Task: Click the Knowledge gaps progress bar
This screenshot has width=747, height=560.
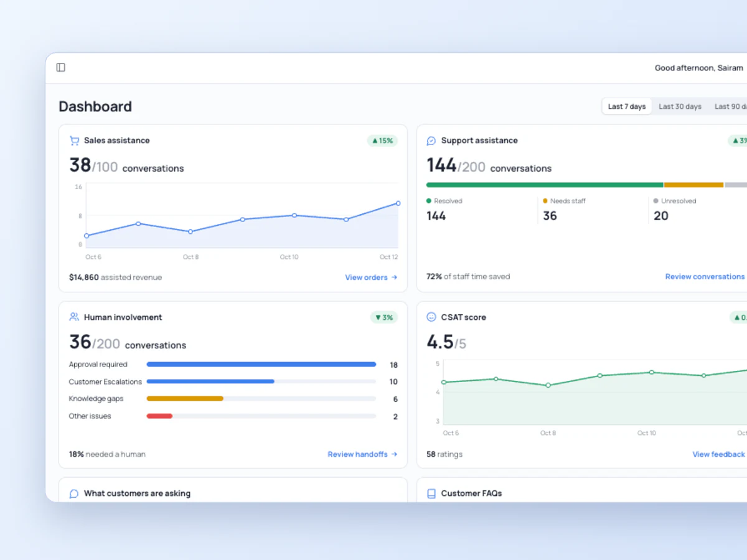Action: pyautogui.click(x=261, y=399)
